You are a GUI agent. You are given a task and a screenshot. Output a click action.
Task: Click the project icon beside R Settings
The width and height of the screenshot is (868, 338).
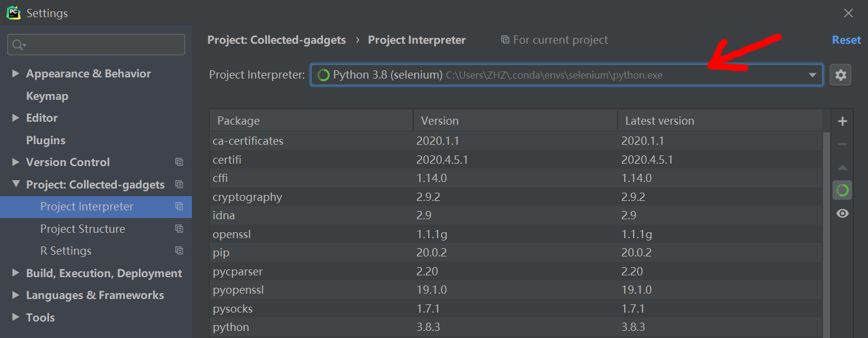click(x=180, y=251)
